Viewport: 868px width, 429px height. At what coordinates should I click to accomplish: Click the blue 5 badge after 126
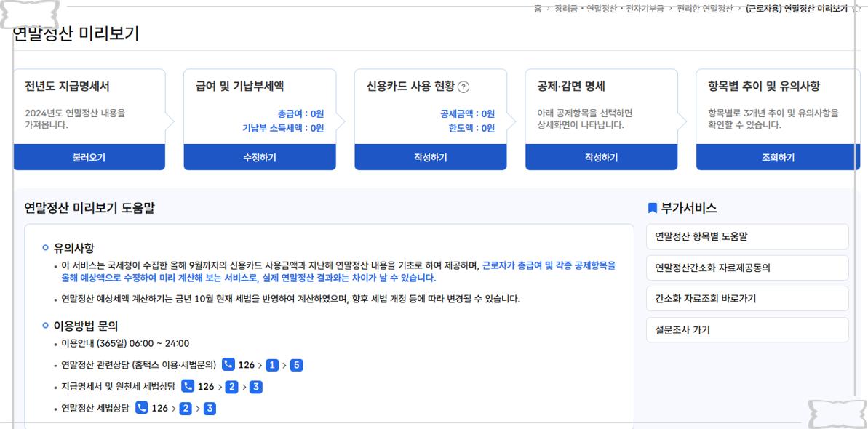[296, 365]
